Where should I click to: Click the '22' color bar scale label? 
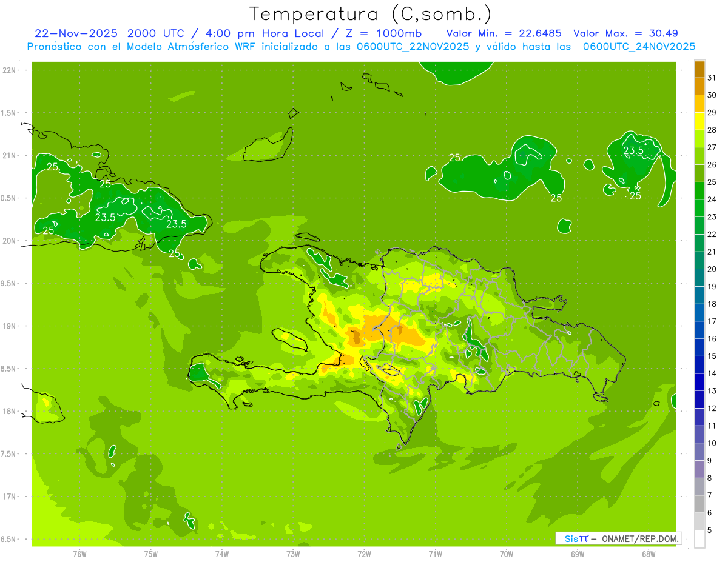[712, 234]
